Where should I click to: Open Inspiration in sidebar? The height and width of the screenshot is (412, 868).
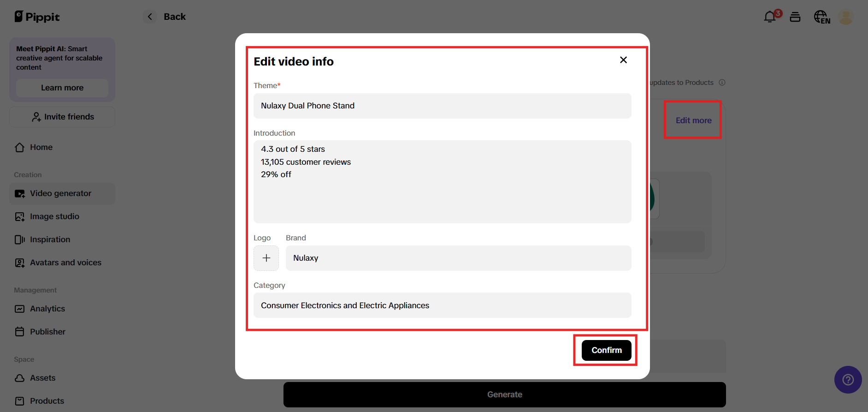tap(62, 239)
